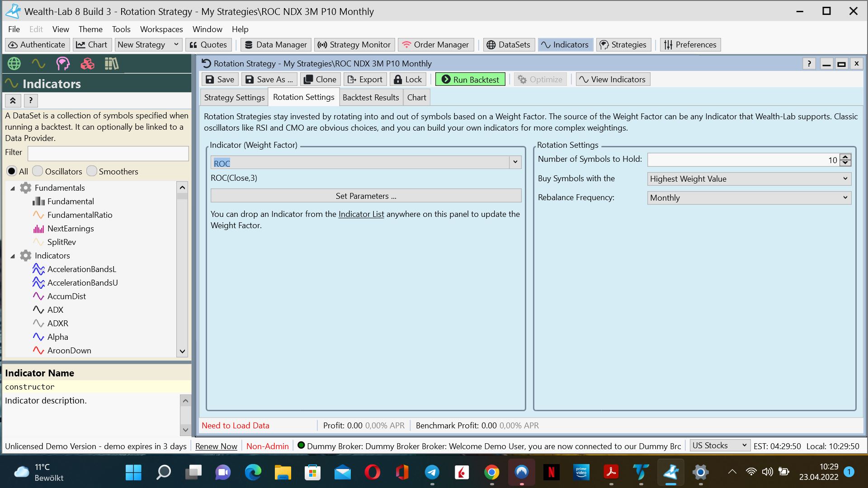The height and width of the screenshot is (488, 868).
Task: Click the pink head Strategies panel icon
Action: click(x=63, y=64)
